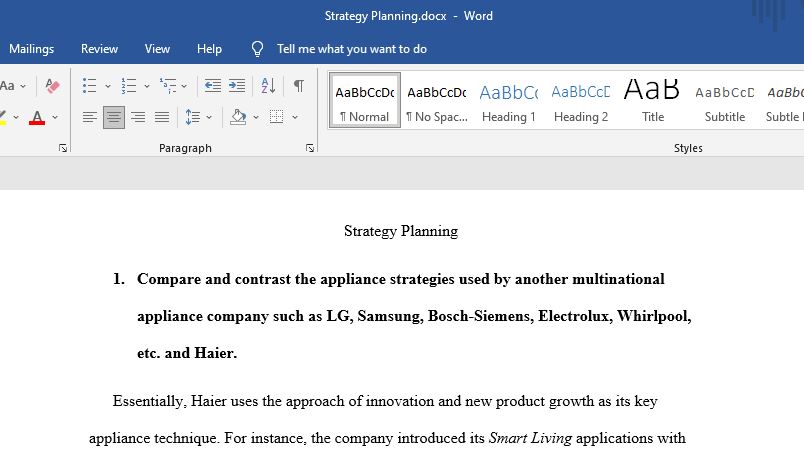Open the Mailings tab
The image size is (804, 453).
point(31,49)
